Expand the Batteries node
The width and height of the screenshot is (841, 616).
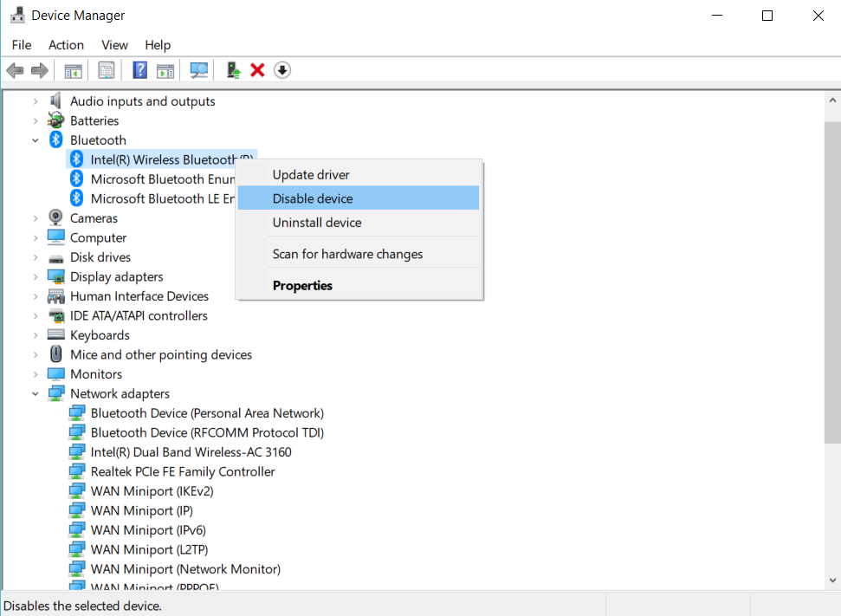(x=36, y=120)
